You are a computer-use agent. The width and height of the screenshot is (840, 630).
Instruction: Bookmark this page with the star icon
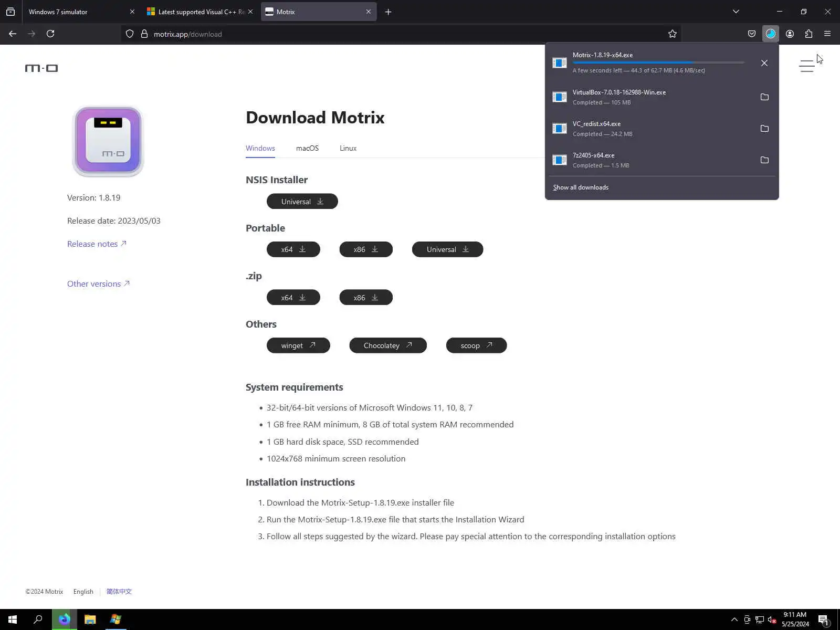pos(673,34)
